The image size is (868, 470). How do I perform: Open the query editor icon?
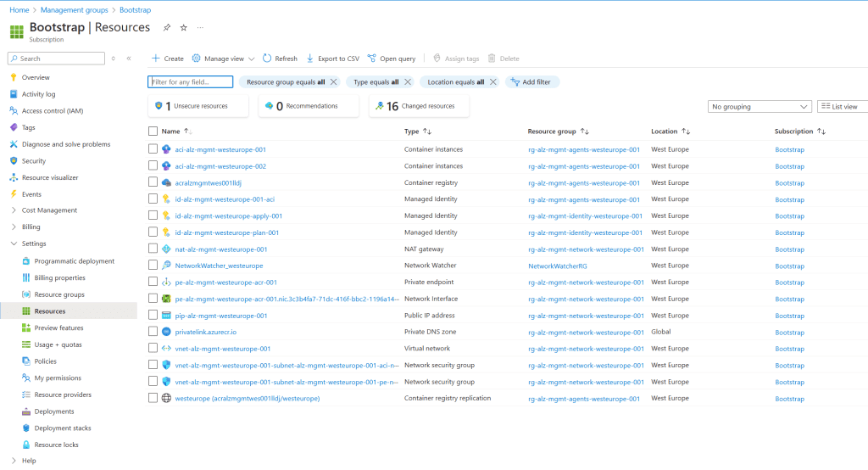(x=371, y=59)
